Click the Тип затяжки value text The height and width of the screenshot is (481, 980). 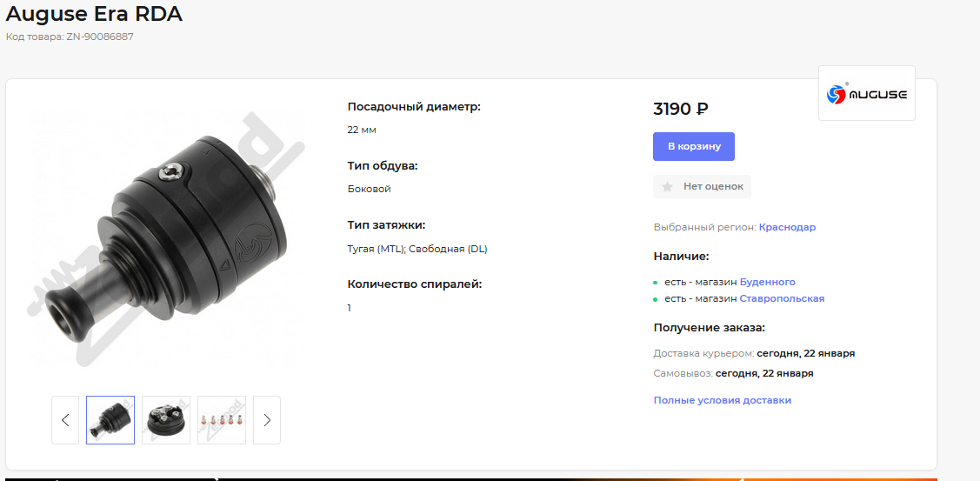tap(417, 249)
